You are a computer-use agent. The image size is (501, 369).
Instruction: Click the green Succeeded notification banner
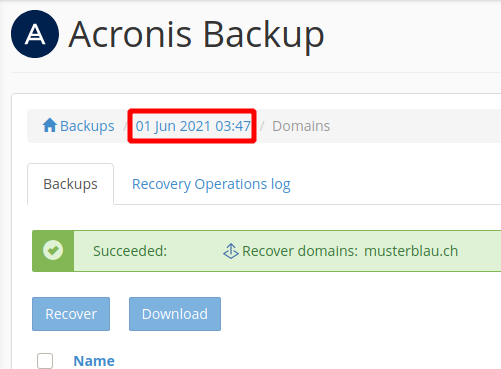tap(266, 251)
